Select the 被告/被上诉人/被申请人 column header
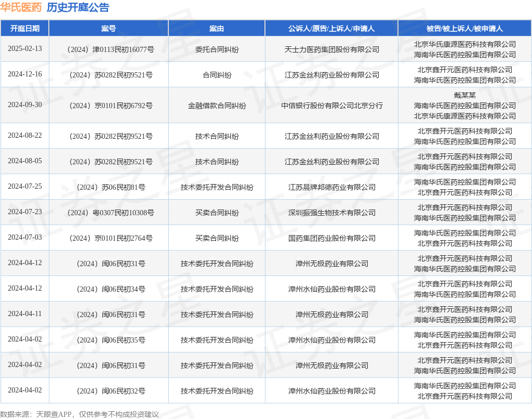 (464, 29)
